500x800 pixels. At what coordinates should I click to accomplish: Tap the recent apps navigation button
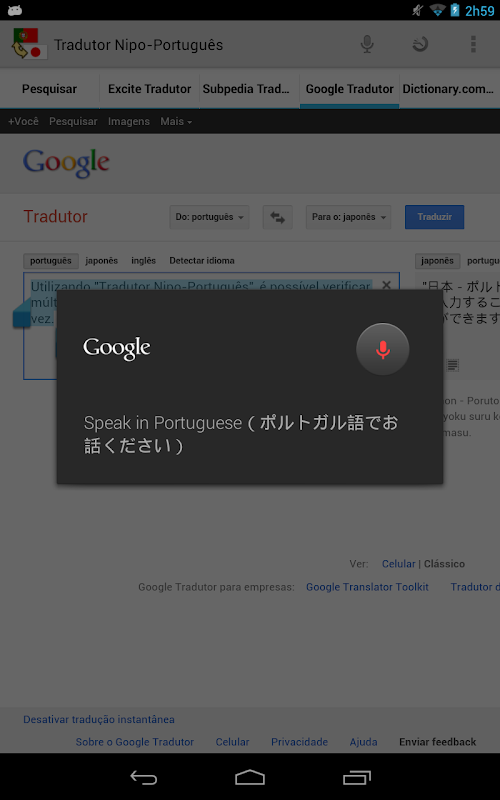pos(357,777)
